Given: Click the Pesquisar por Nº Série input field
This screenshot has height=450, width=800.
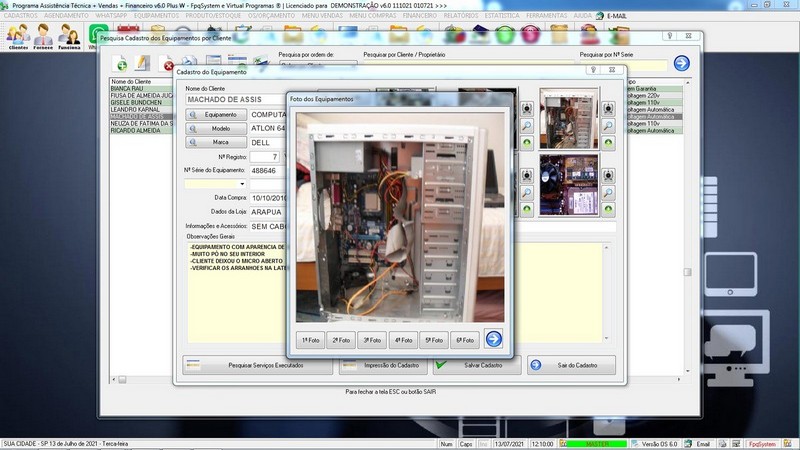Looking at the screenshot, I should point(623,65).
